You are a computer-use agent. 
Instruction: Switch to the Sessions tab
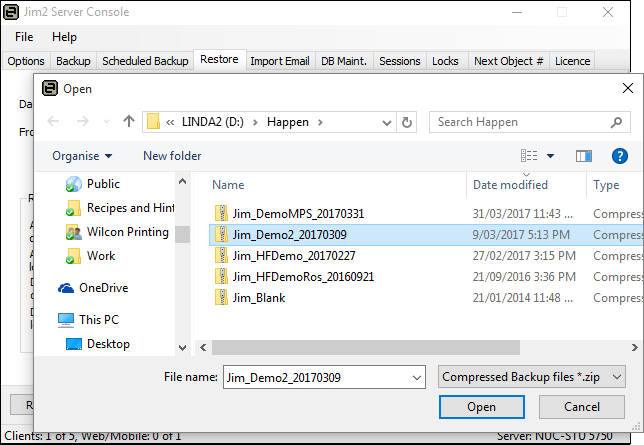(x=400, y=61)
